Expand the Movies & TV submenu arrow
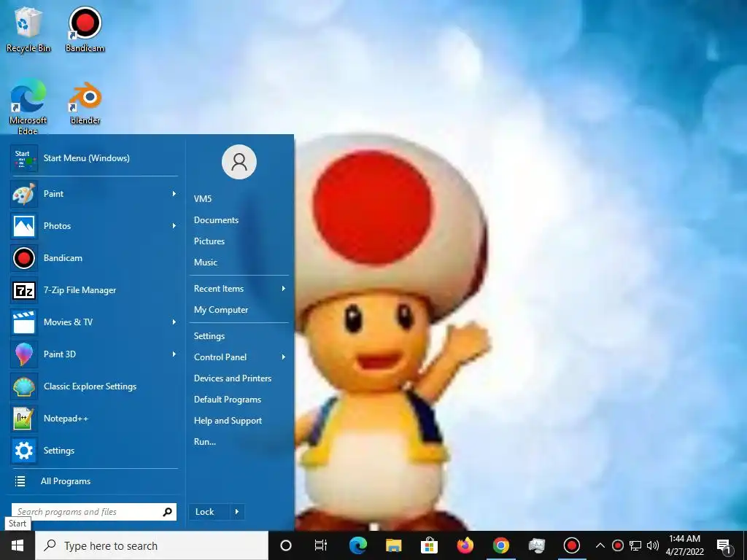This screenshot has height=560, width=747. (174, 322)
